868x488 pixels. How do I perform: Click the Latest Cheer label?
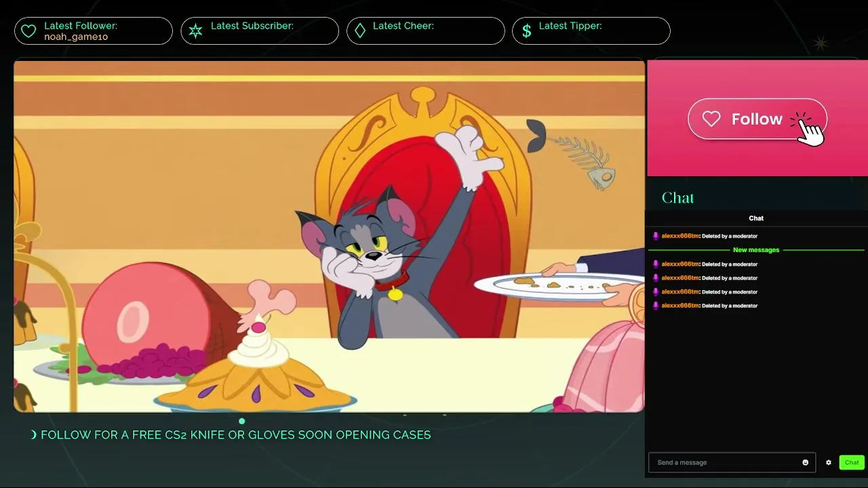pos(403,26)
